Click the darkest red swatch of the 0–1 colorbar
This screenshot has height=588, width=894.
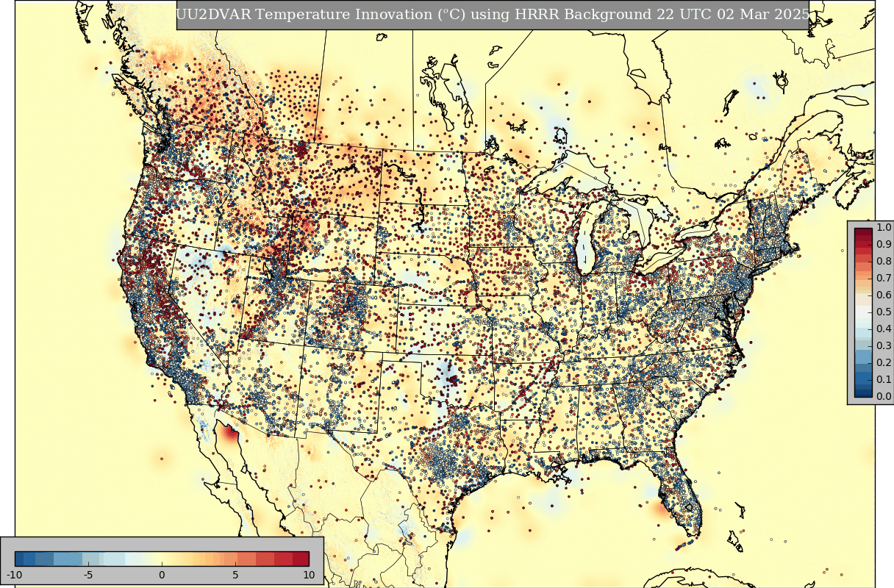coord(863,232)
